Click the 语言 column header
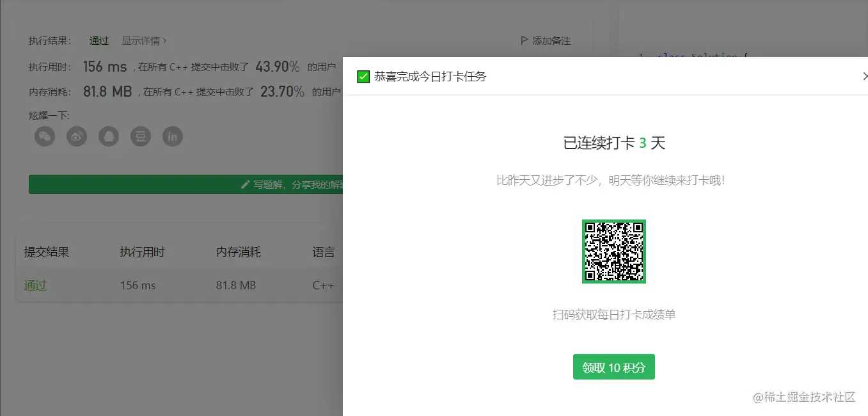Viewport: 868px width, 416px height. pos(324,252)
